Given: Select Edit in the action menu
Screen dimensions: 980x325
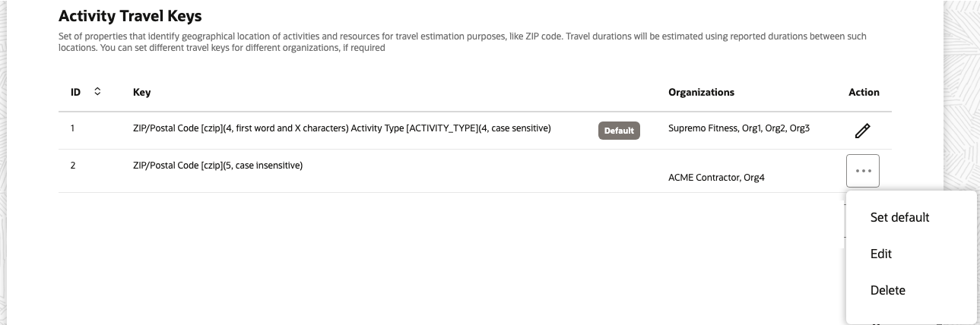Looking at the screenshot, I should pos(881,254).
